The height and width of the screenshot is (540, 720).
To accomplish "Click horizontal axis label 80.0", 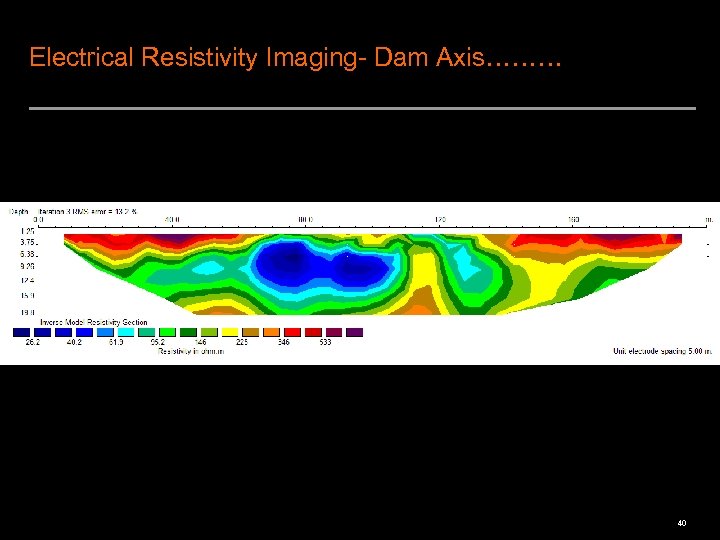I will point(306,220).
